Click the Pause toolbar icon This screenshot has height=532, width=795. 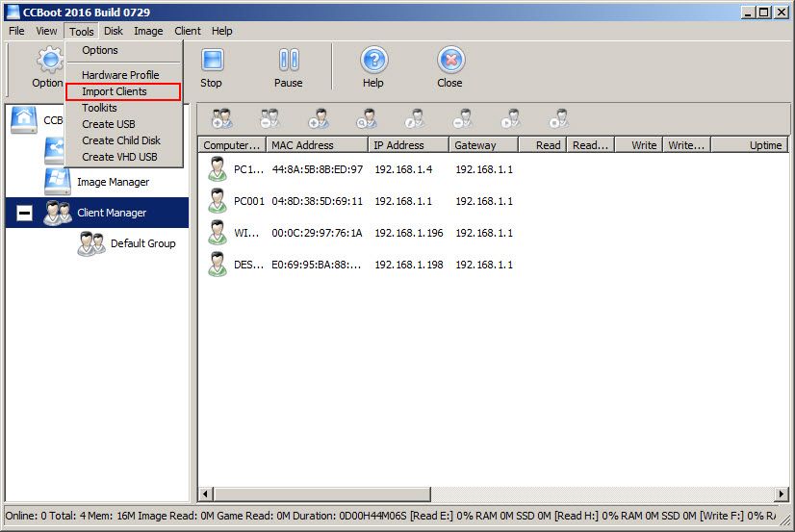coord(289,60)
